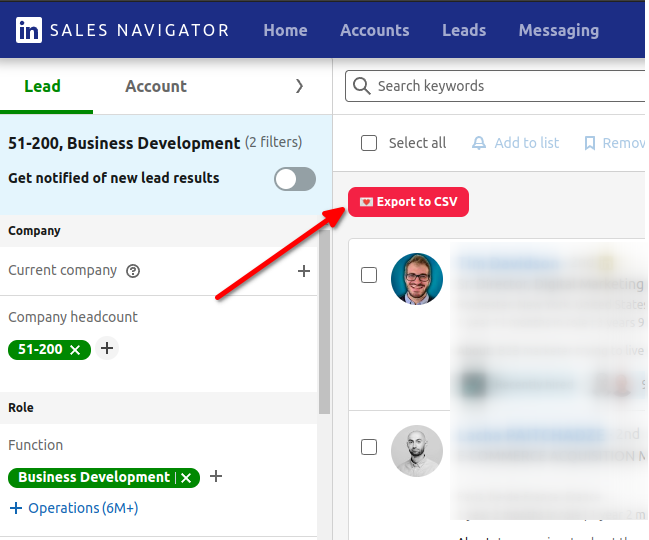The height and width of the screenshot is (540, 649).
Task: Click the Role section header
Action: click(21, 408)
